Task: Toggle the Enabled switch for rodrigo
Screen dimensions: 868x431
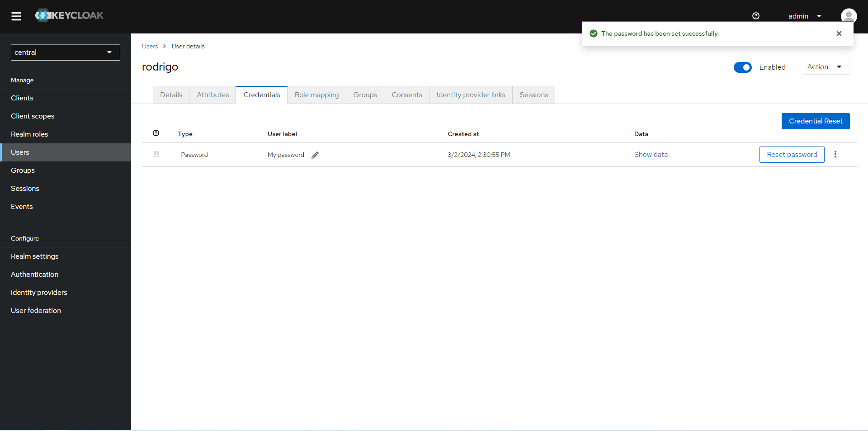Action: point(742,67)
